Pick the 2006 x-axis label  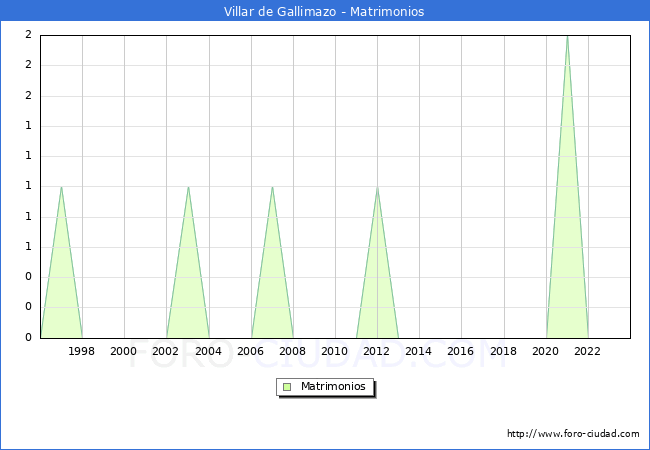click(x=250, y=351)
